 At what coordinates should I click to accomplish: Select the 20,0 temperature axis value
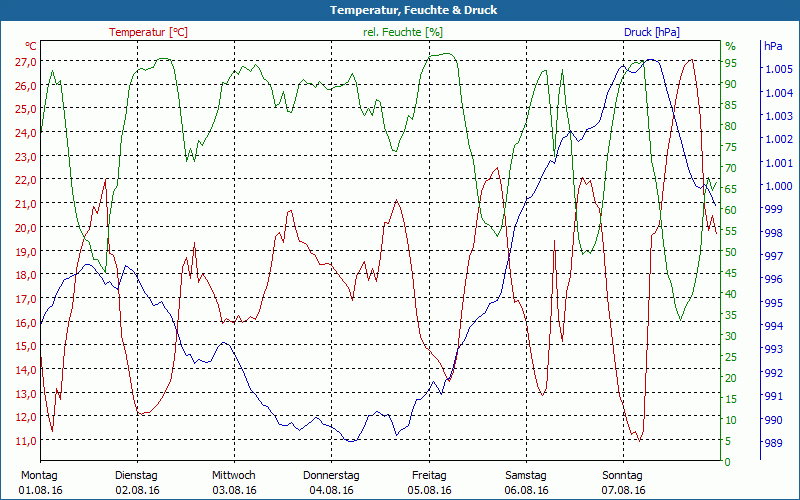point(26,227)
